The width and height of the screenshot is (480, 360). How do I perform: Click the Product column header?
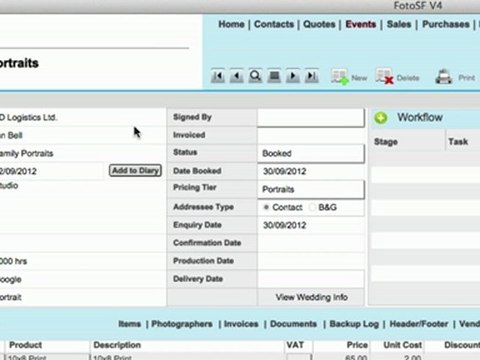click(47, 345)
